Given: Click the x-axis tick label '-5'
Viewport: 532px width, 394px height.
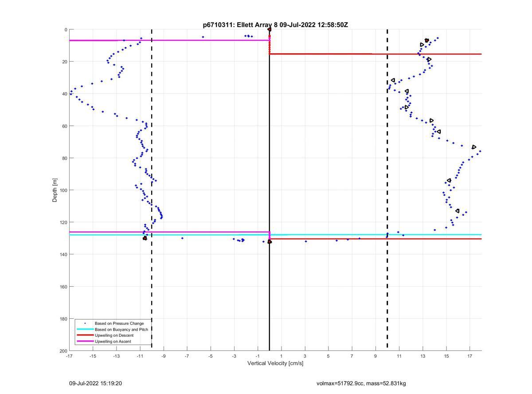Looking at the screenshot, I should [x=211, y=356].
